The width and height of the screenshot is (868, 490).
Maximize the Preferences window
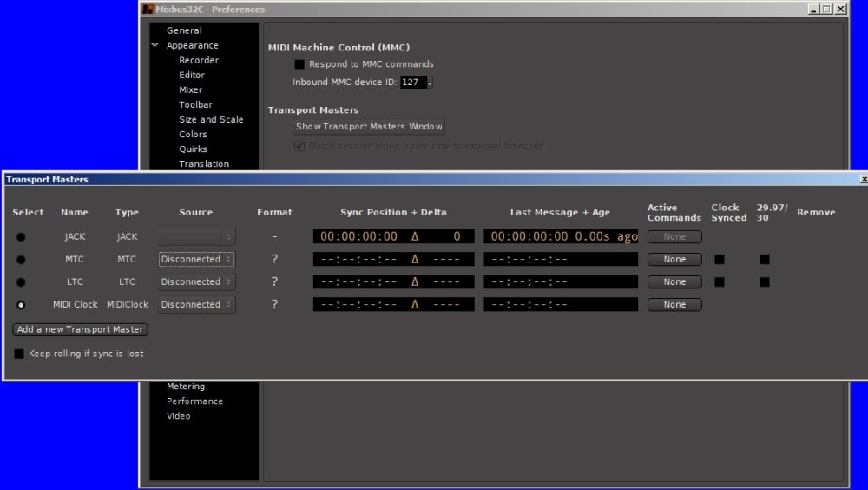826,10
